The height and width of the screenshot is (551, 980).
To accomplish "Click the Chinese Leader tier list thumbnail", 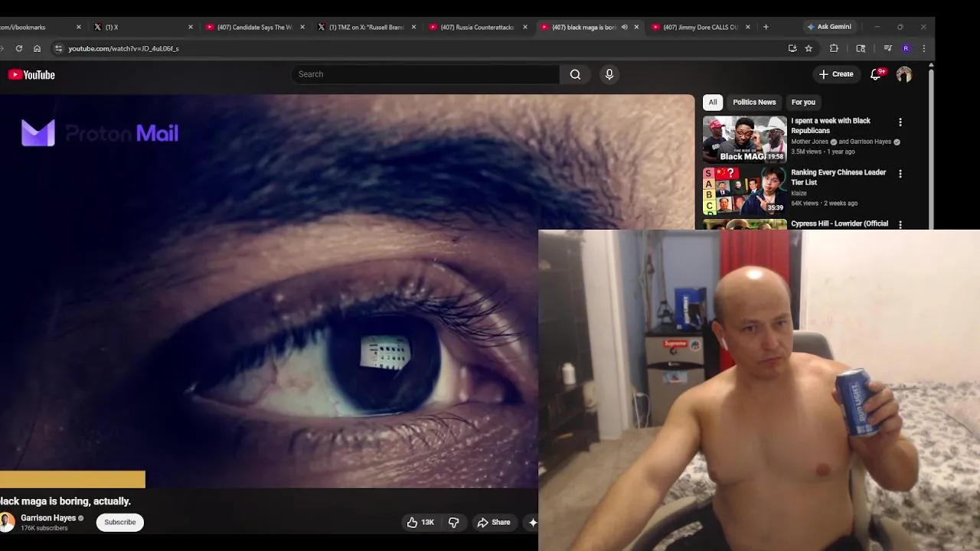I will [x=744, y=191].
